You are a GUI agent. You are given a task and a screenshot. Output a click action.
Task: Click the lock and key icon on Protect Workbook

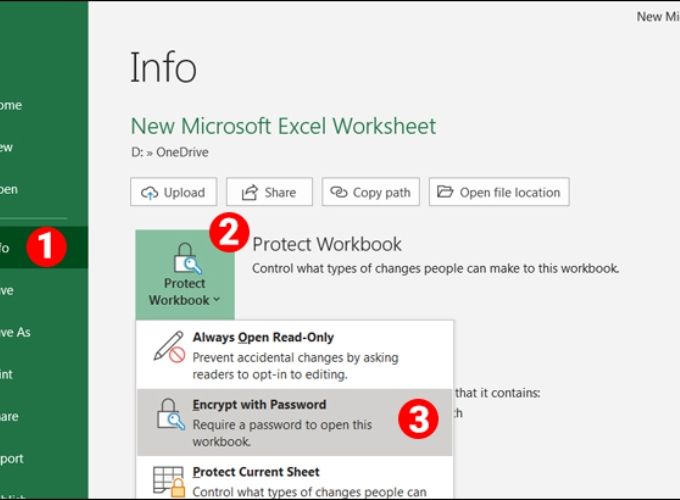pos(187,258)
